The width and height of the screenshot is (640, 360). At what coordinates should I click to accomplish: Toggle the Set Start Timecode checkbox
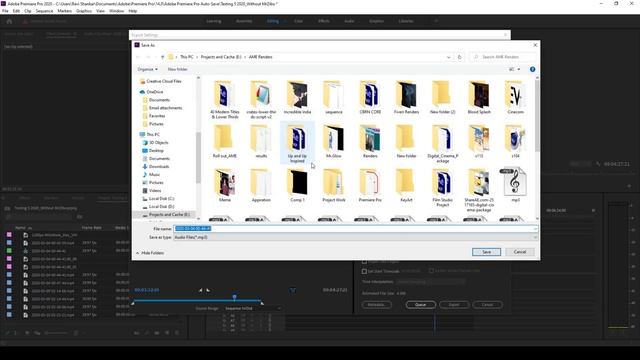pyautogui.click(x=364, y=271)
